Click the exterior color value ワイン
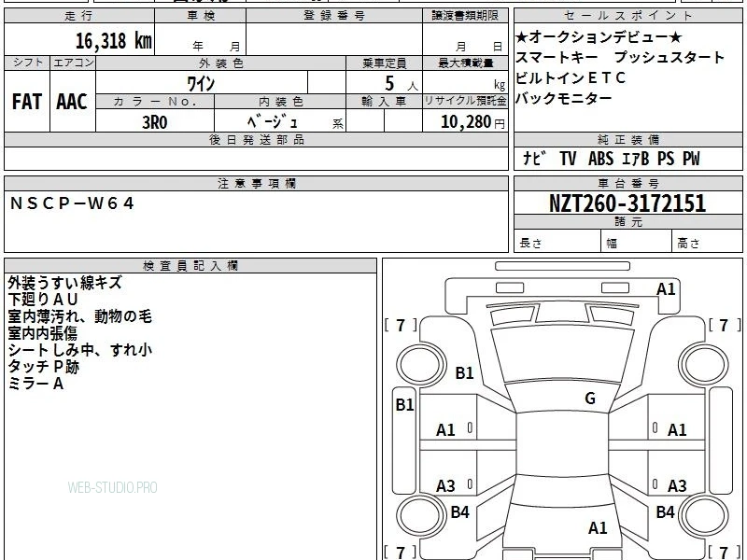This screenshot has height=560, width=747. 201,84
